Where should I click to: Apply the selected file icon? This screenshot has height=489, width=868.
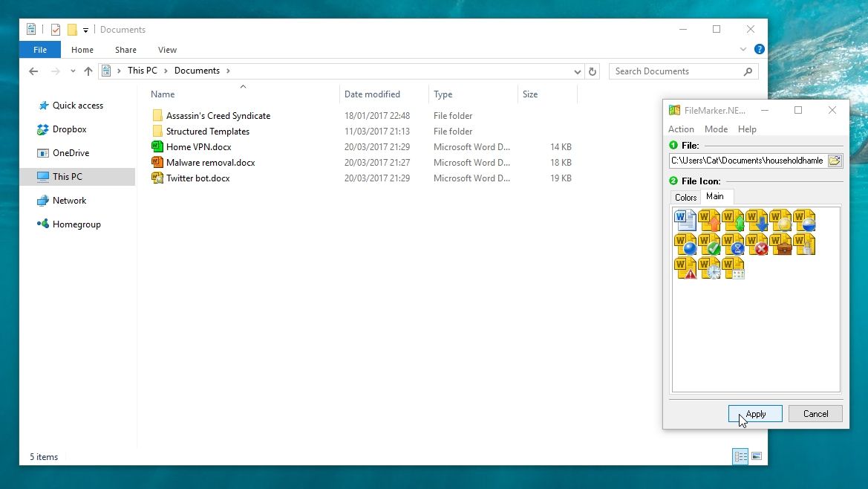754,413
